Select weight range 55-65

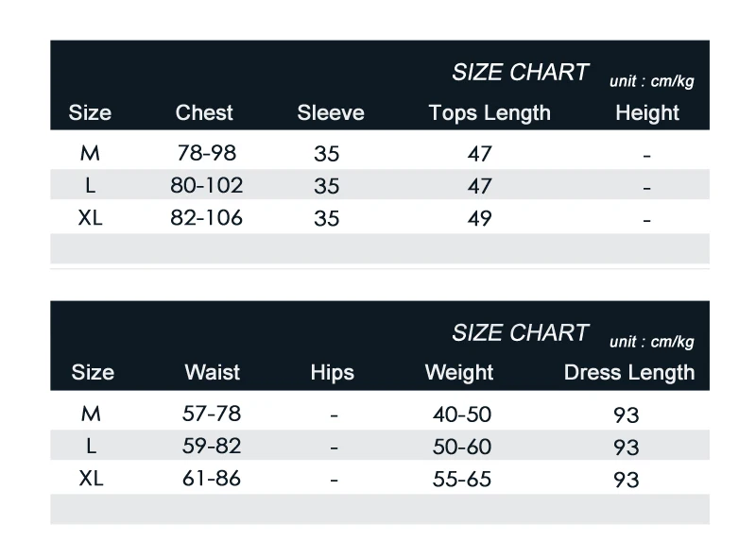click(x=462, y=479)
